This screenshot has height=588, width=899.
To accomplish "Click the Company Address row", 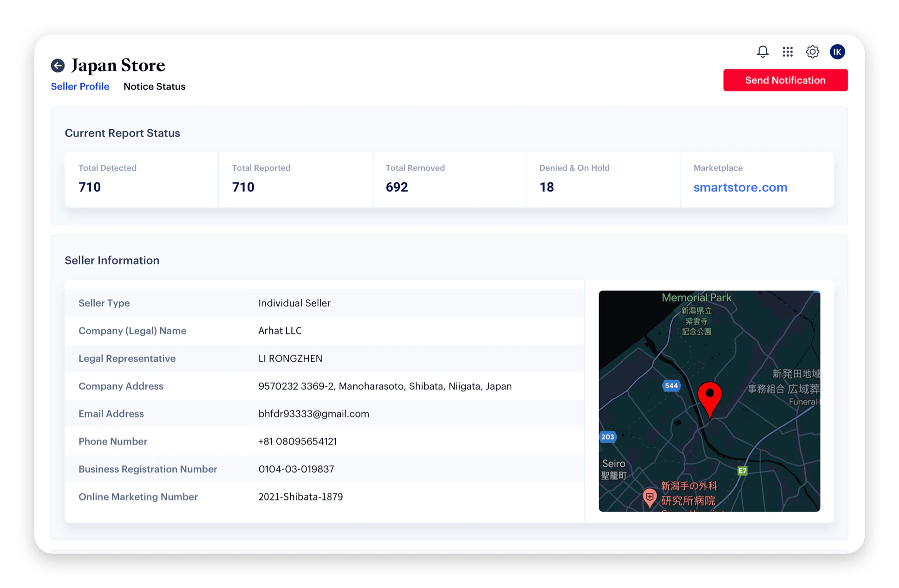I will click(x=325, y=386).
